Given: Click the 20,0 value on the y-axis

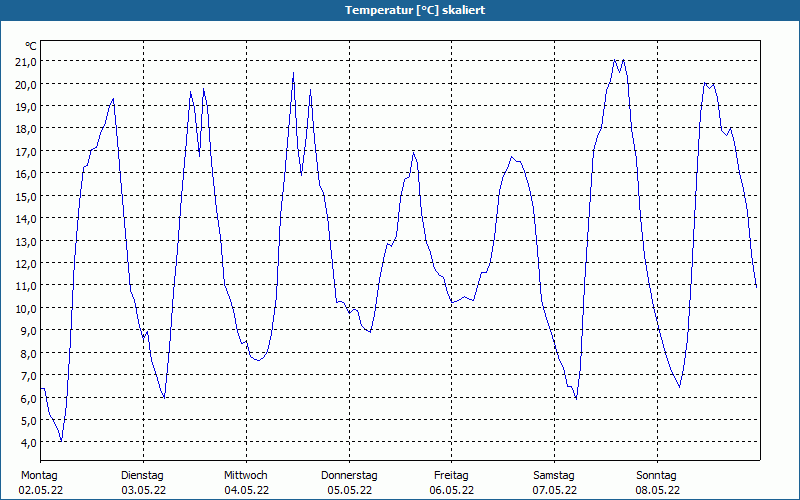Looking at the screenshot, I should (26, 84).
